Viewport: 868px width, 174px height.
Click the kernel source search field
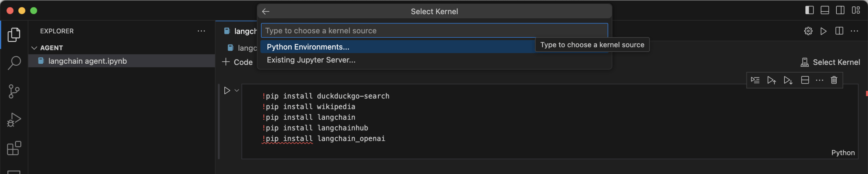434,31
